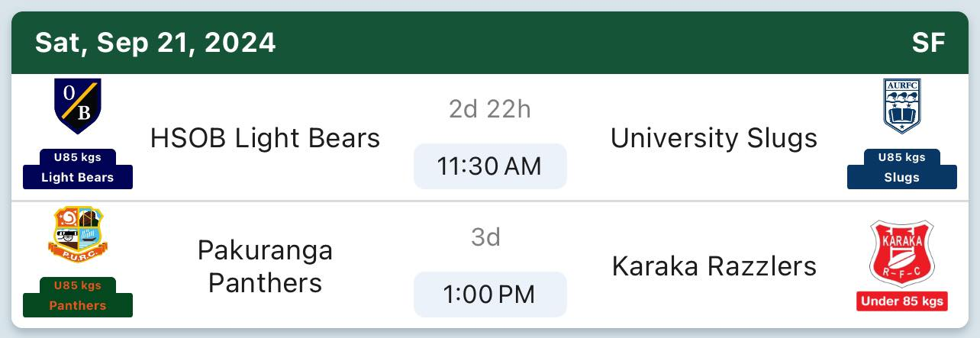Select the red Karaka RFC crest
This screenshot has height=338, width=980.
(x=901, y=254)
